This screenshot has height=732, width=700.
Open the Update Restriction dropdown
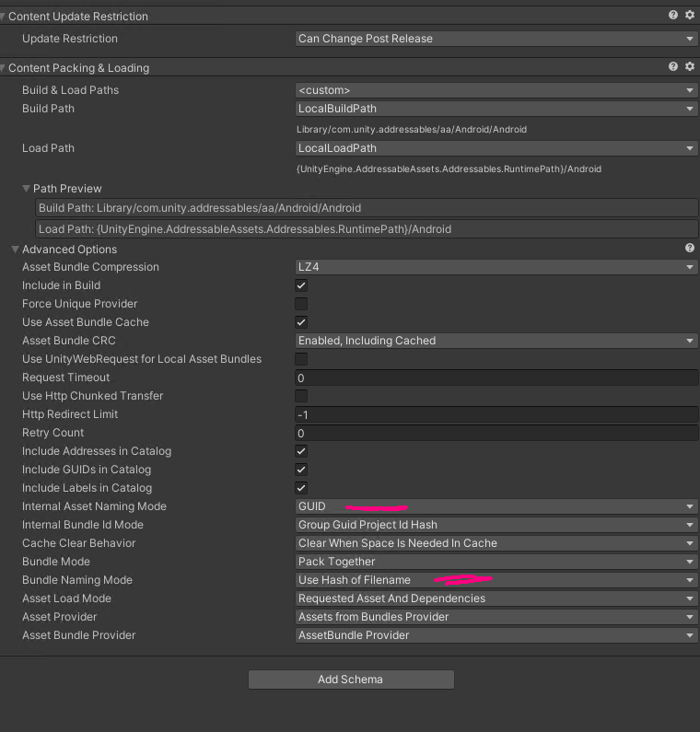point(496,39)
